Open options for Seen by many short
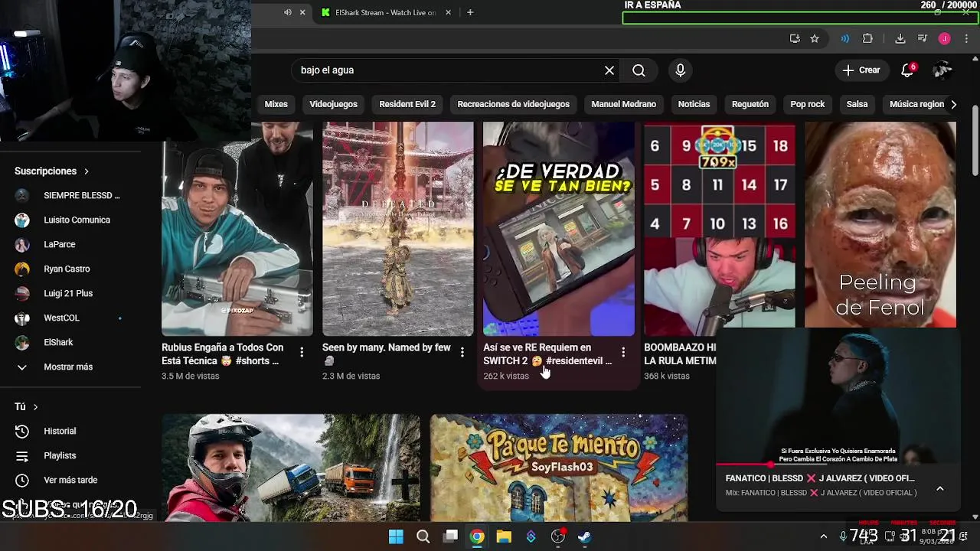The width and height of the screenshot is (980, 551). pos(462,352)
